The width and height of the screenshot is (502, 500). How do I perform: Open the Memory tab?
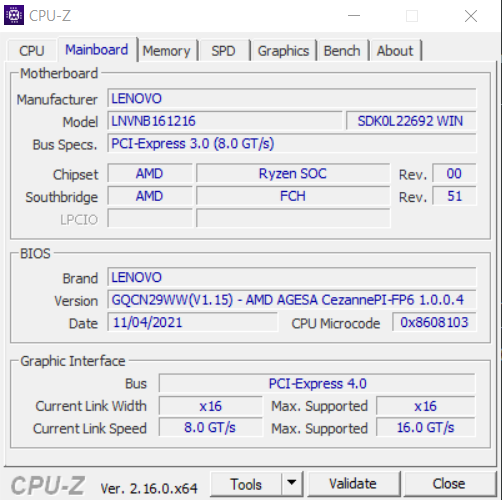pyautogui.click(x=167, y=51)
